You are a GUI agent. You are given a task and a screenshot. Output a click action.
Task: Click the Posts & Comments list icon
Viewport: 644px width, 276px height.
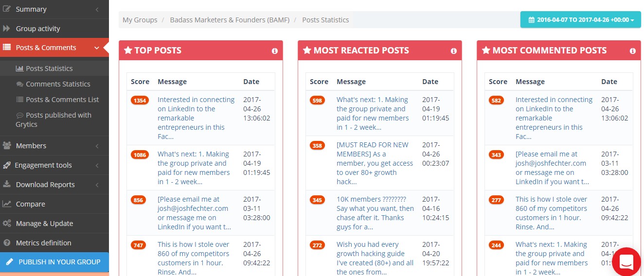click(7, 48)
